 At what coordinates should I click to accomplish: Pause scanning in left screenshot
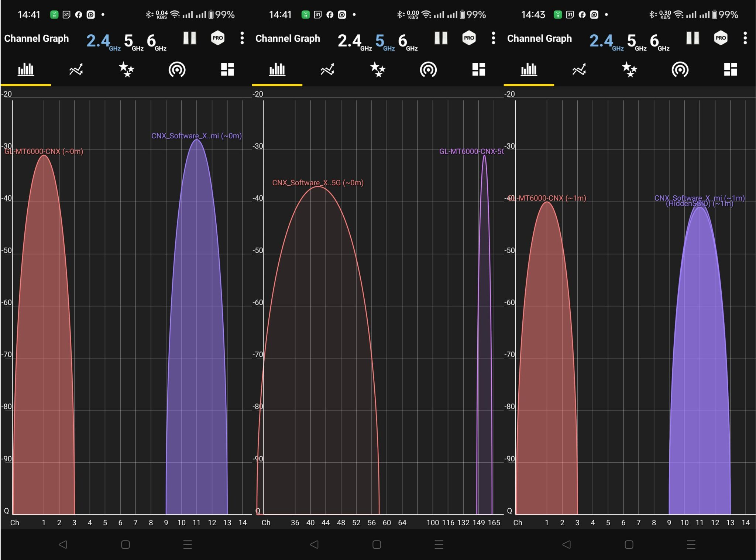click(x=190, y=38)
